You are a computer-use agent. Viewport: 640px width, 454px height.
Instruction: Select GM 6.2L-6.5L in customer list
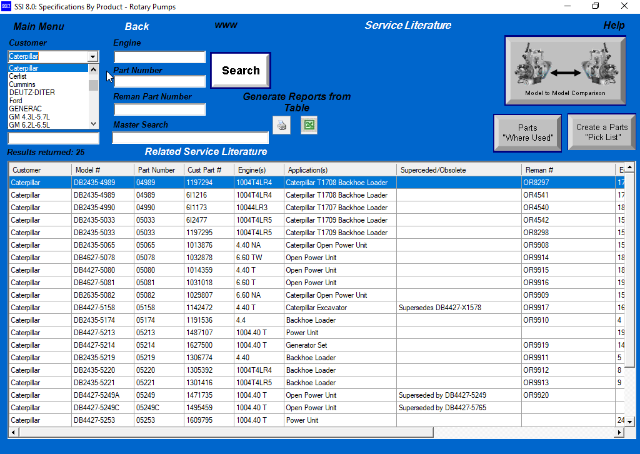29,125
